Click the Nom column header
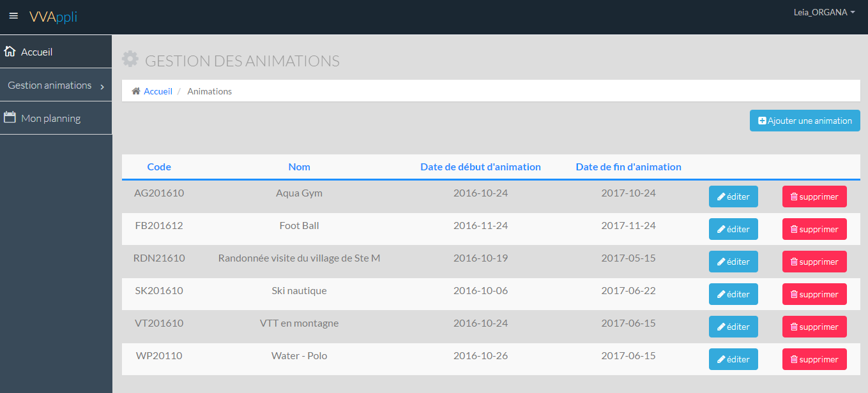The image size is (868, 393). point(299,167)
